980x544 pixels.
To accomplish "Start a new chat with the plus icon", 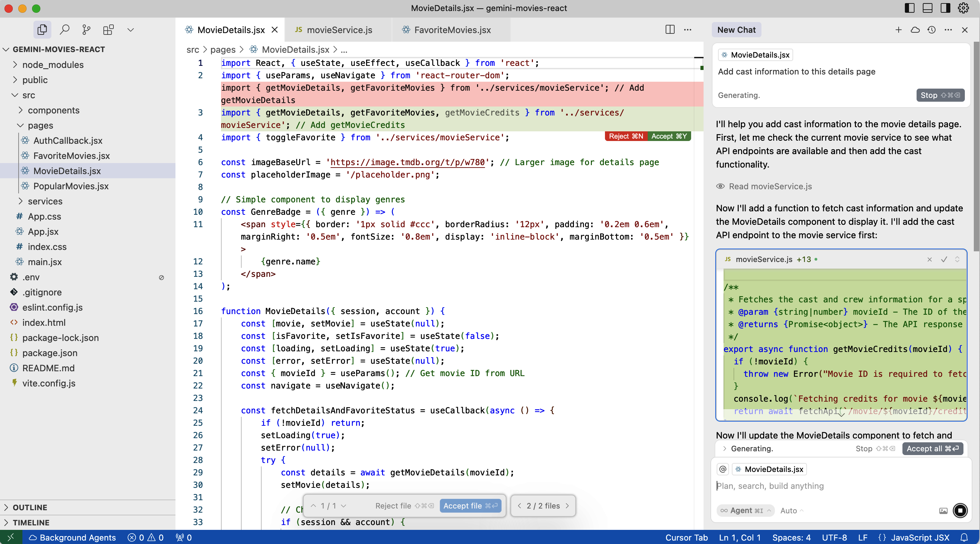I will pyautogui.click(x=898, y=30).
